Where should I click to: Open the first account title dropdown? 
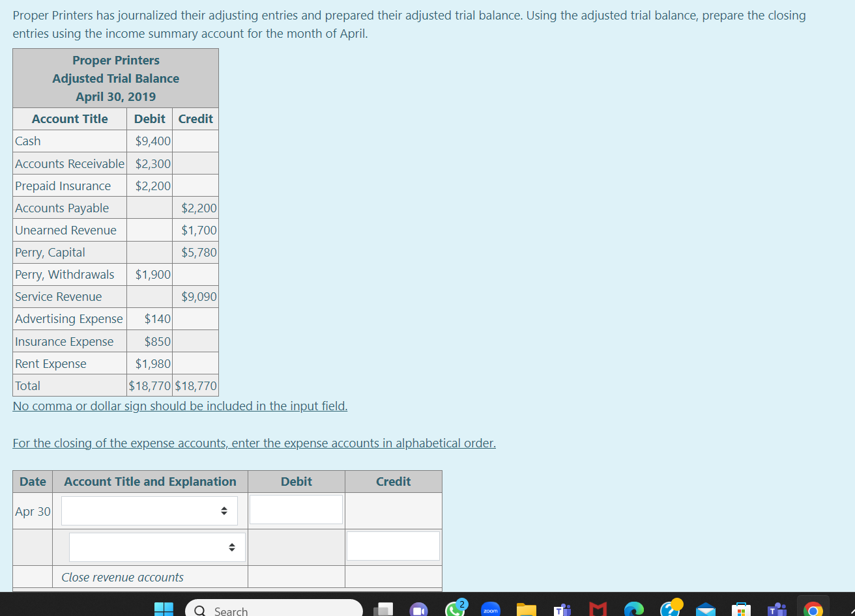click(149, 511)
